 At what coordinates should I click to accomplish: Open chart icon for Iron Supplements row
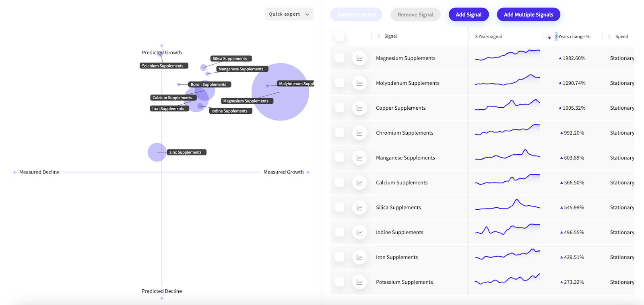coord(359,258)
